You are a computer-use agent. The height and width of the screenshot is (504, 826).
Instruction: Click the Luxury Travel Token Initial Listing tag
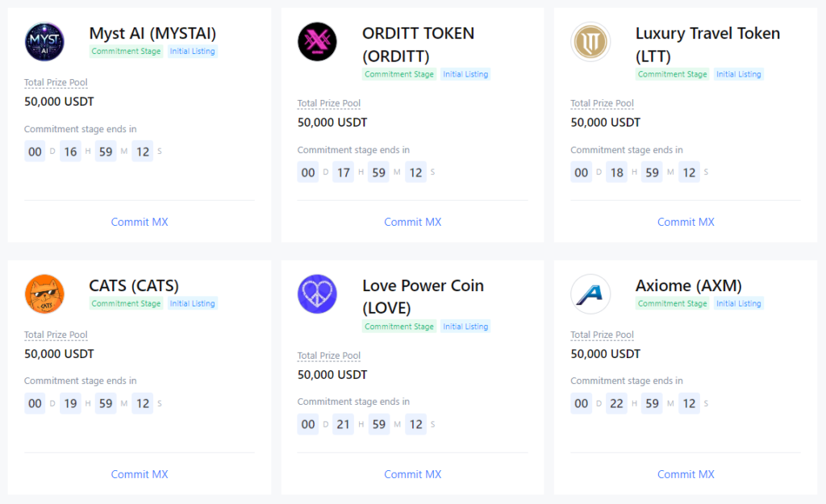[x=738, y=74]
